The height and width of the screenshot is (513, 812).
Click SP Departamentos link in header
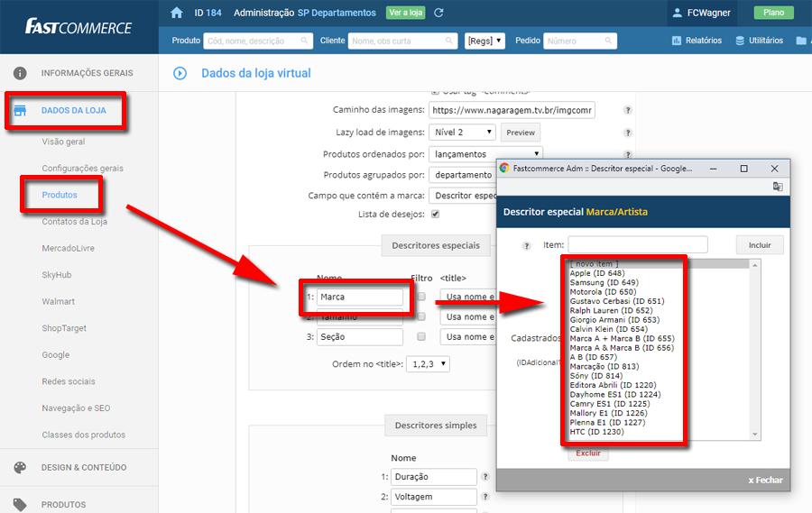[337, 13]
